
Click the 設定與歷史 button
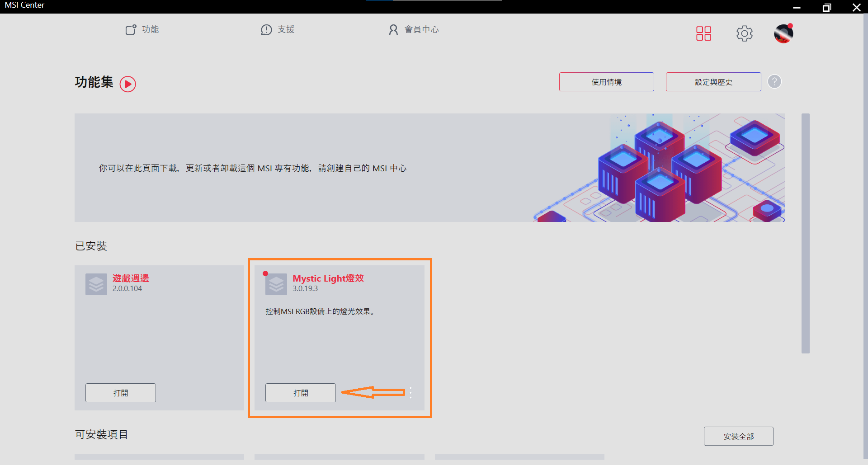click(713, 82)
